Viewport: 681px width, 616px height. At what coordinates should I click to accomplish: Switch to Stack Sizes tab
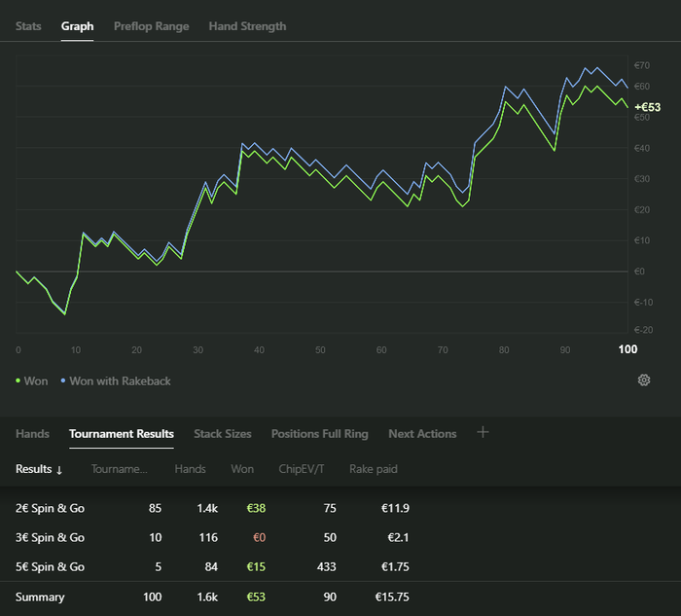point(222,434)
